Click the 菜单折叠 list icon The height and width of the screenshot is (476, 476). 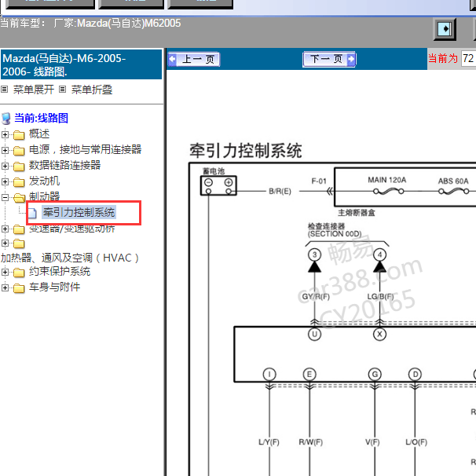click(62, 90)
